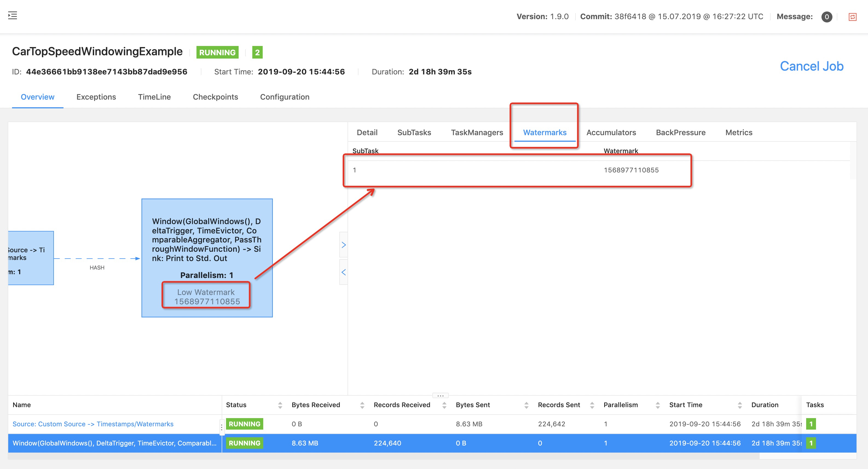The image size is (868, 469).
Task: Open the Checkpoints tab
Action: [215, 97]
